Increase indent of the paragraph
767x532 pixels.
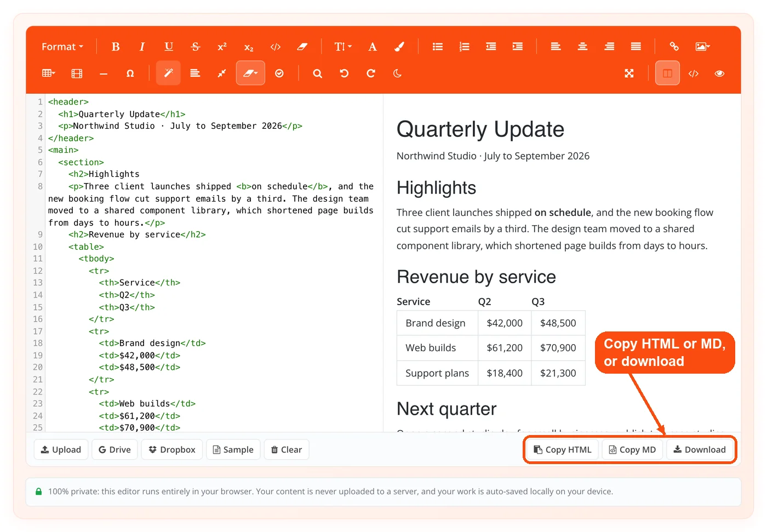pos(518,47)
